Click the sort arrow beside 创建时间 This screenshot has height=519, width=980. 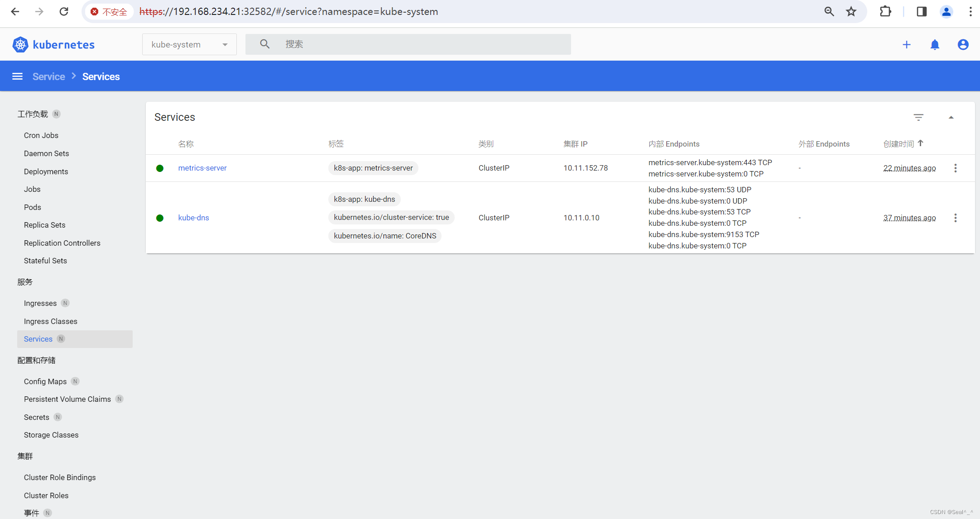[921, 143]
